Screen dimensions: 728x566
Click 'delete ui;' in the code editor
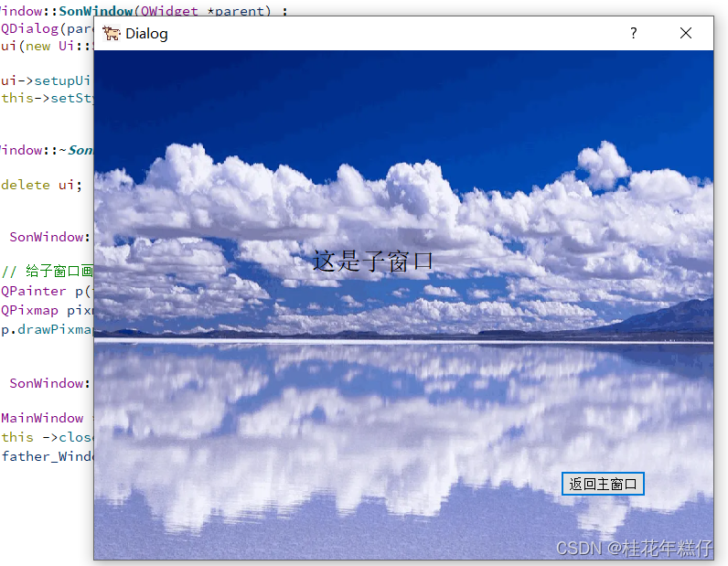click(42, 185)
